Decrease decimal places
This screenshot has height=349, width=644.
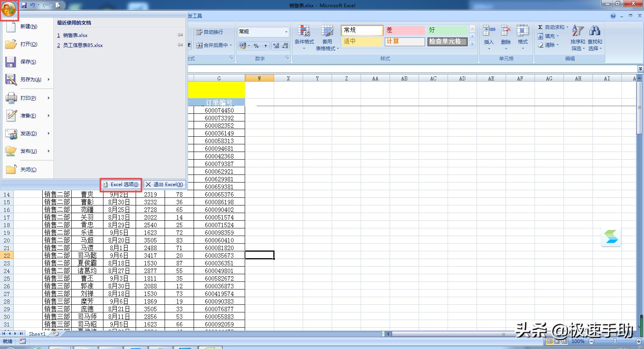click(285, 46)
